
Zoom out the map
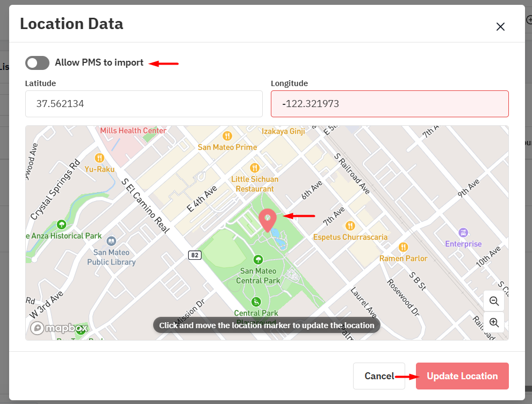click(x=494, y=301)
